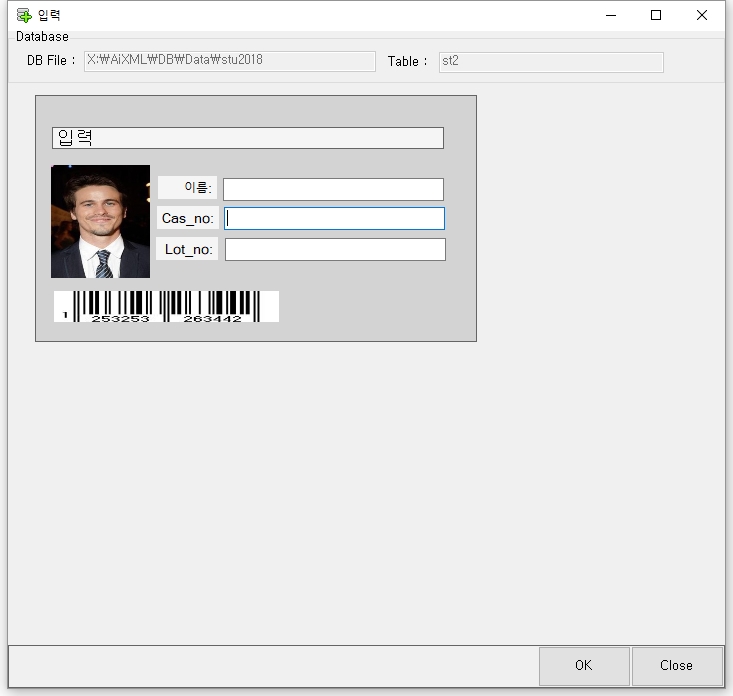This screenshot has height=696, width=733.
Task: Click the Lot_no: label
Action: click(x=188, y=249)
